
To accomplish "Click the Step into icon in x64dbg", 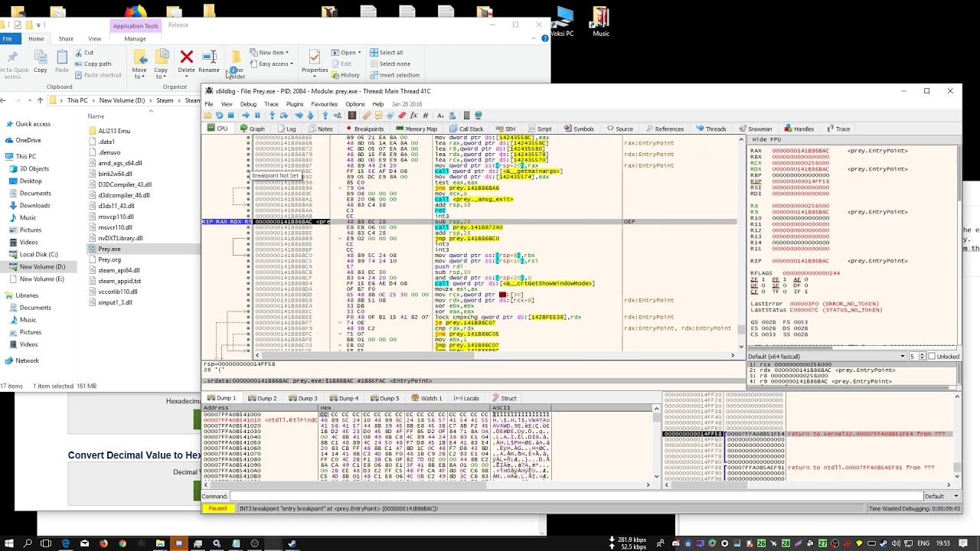I will 272,116.
